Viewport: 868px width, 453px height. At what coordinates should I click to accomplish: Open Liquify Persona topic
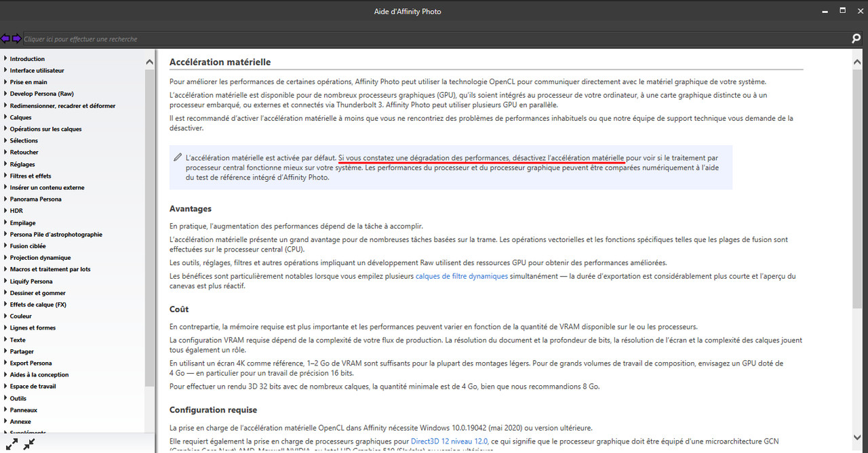coord(31,281)
